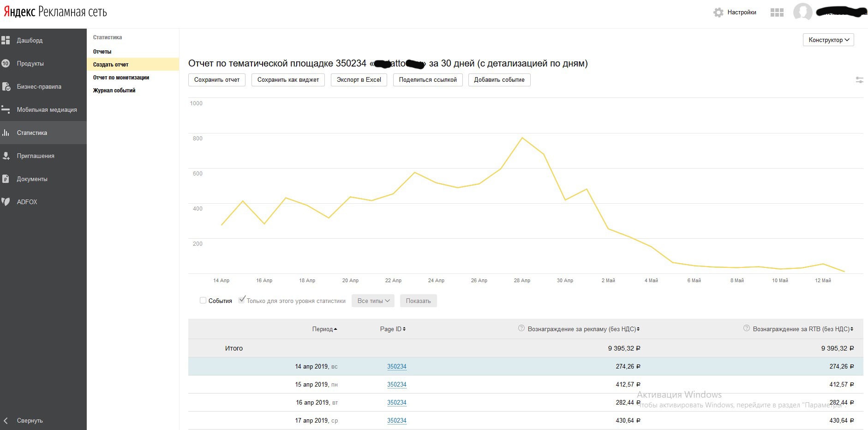Enable the События checkbox
The image size is (868, 430).
coord(203,301)
